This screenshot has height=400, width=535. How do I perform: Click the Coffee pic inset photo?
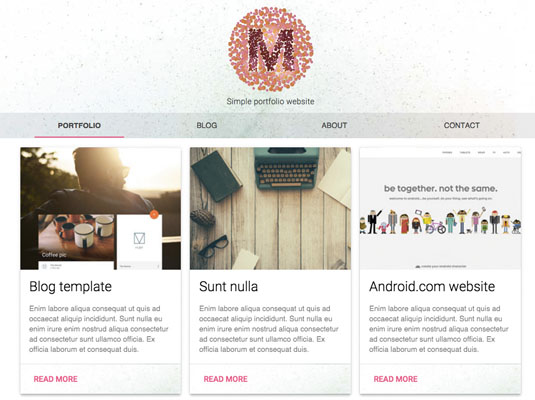pos(76,238)
